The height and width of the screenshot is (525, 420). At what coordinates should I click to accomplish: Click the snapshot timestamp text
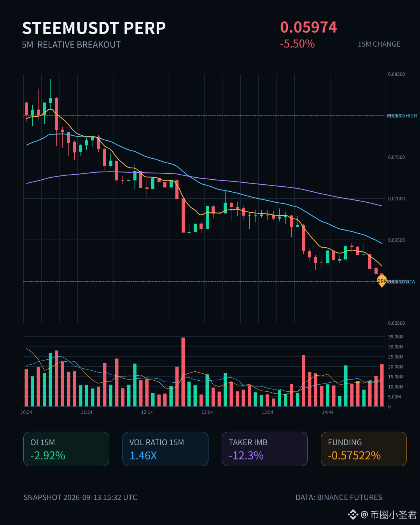click(x=80, y=497)
